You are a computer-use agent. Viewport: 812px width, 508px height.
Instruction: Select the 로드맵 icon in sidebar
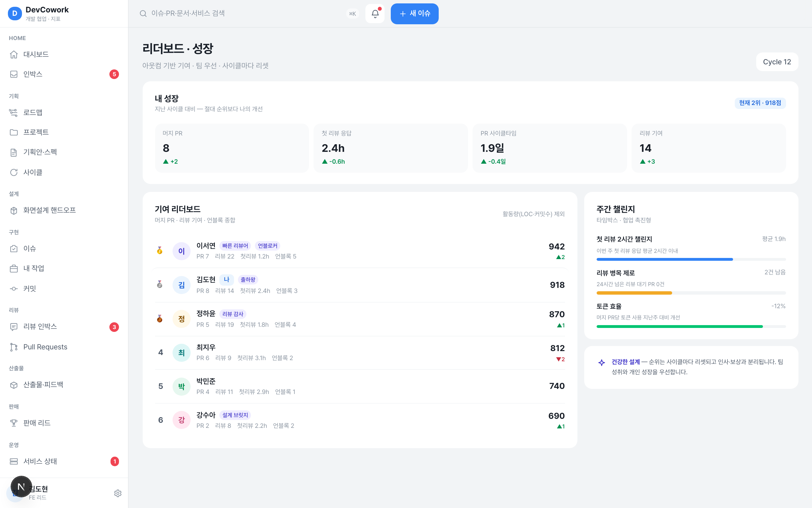(x=14, y=113)
